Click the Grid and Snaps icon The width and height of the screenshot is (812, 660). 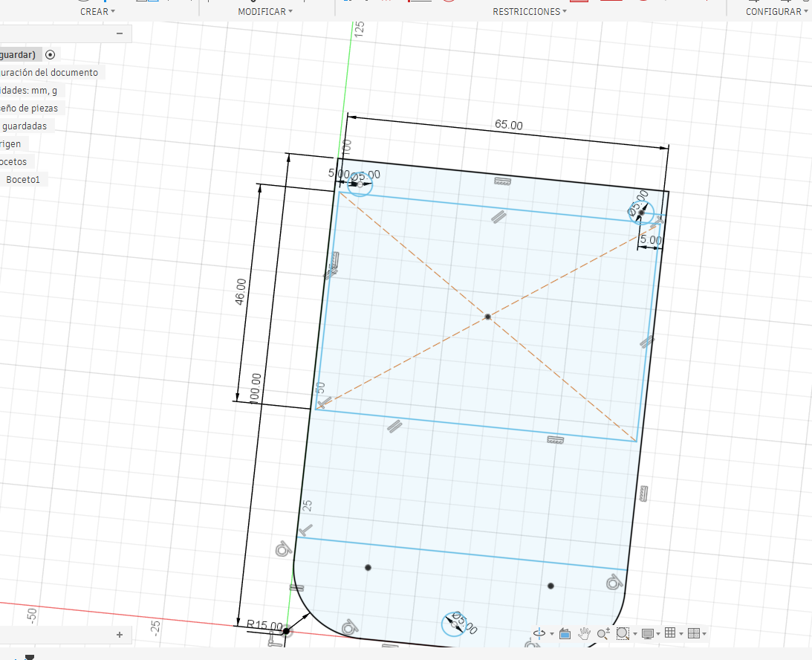pos(670,633)
